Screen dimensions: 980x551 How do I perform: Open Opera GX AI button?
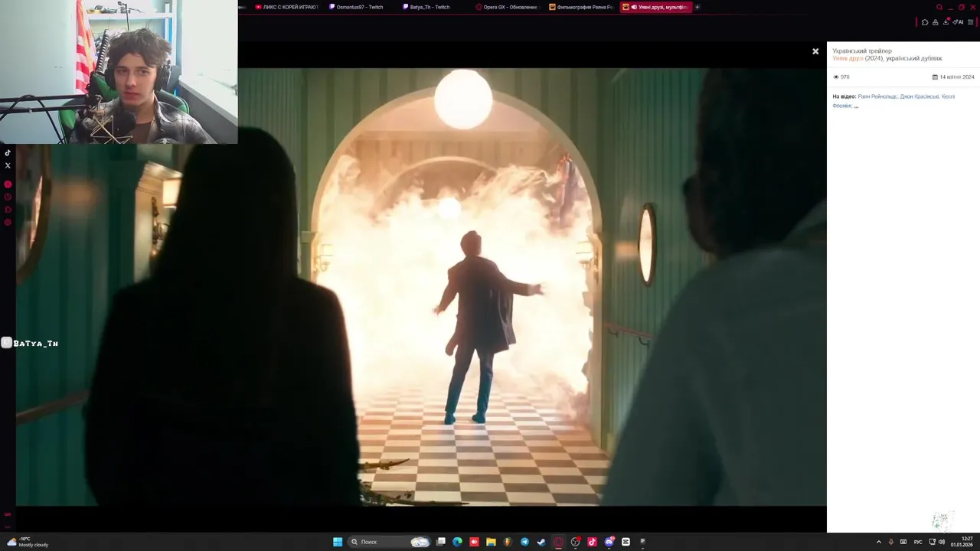(x=958, y=22)
